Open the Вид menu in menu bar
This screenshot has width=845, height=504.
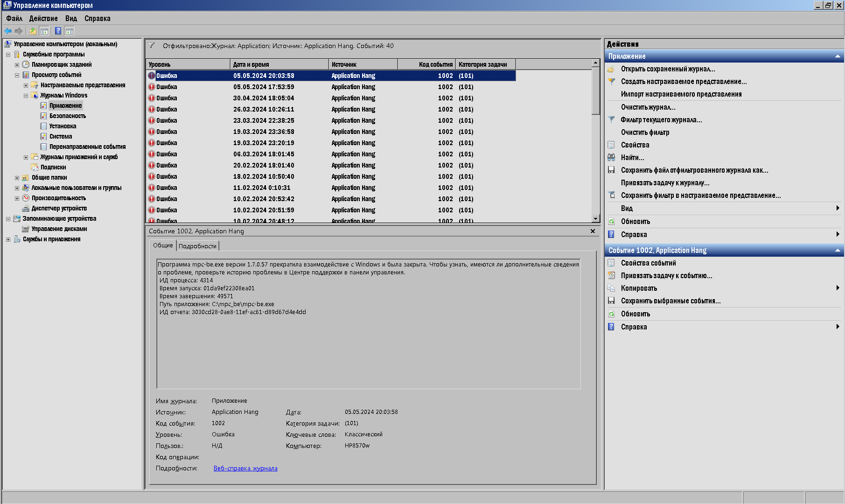click(71, 18)
